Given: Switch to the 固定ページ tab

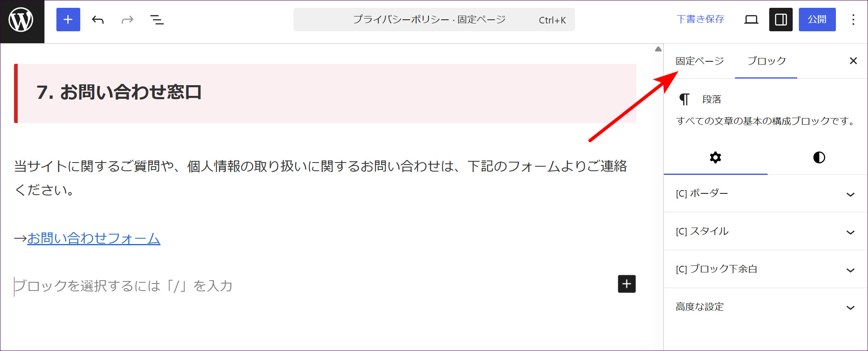Looking at the screenshot, I should (700, 61).
